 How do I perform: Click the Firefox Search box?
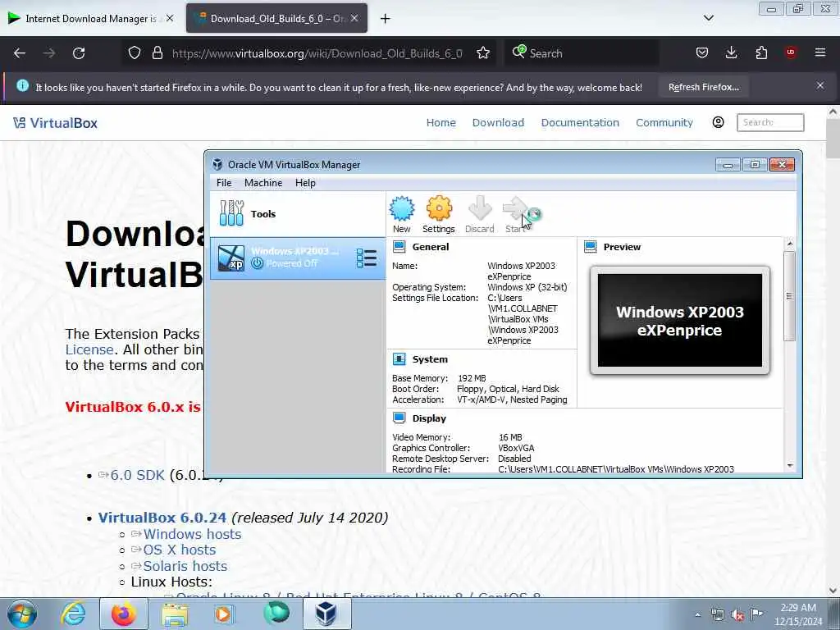pyautogui.click(x=582, y=53)
